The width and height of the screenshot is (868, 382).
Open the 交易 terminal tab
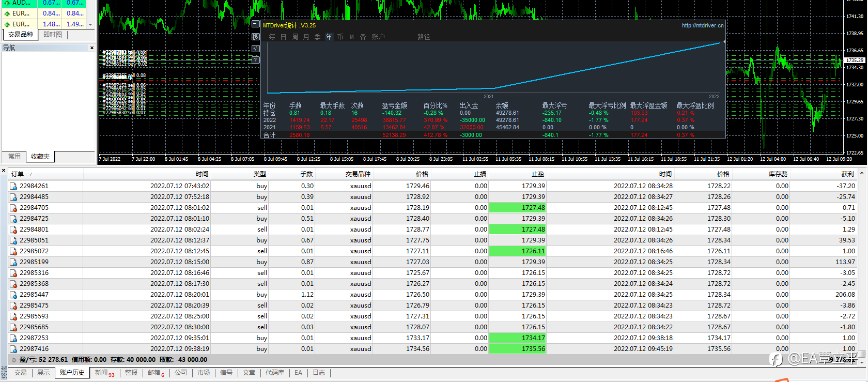[21, 373]
